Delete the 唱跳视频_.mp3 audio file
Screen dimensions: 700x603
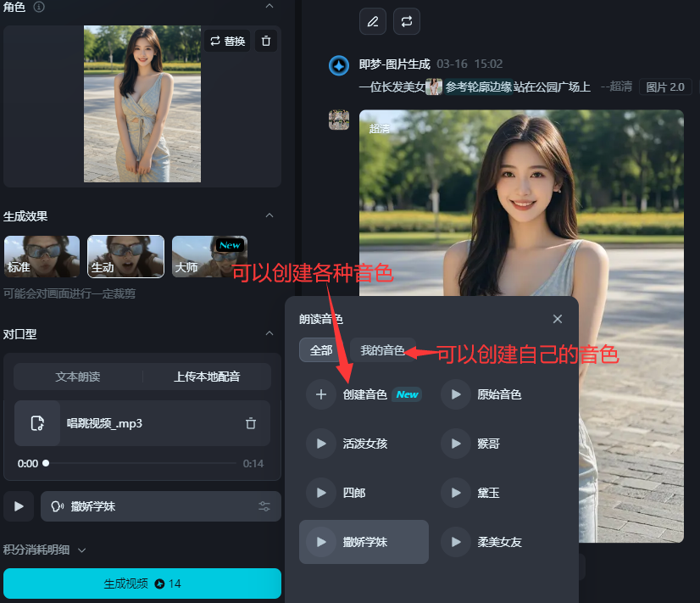click(251, 423)
